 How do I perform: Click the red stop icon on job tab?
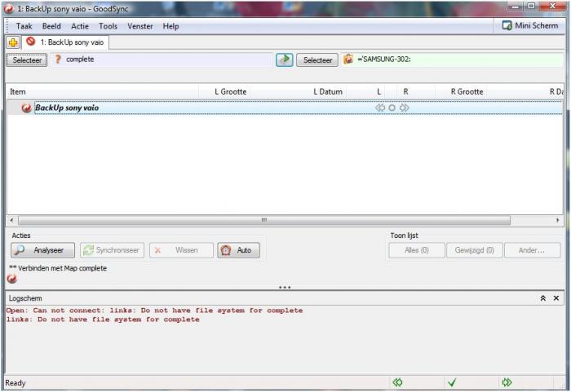31,42
